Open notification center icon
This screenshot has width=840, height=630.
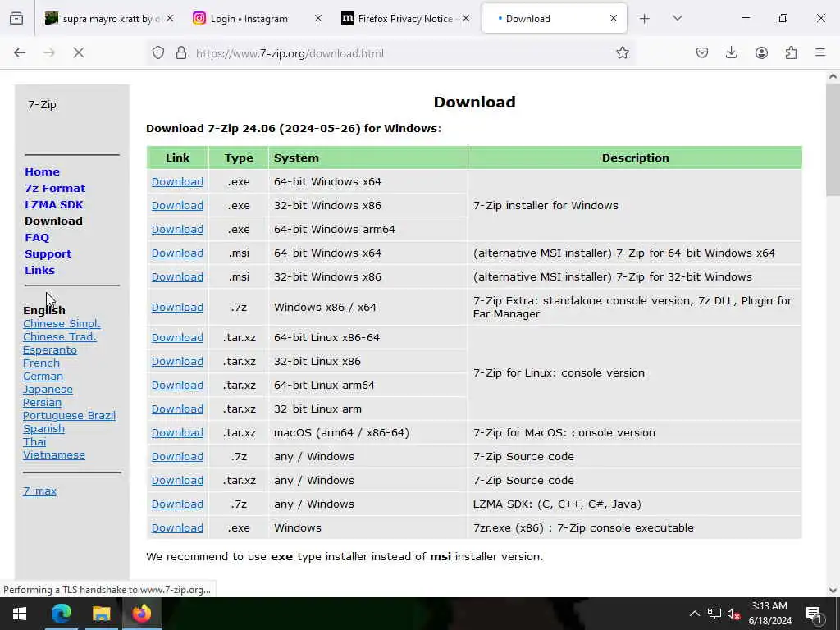coord(814,614)
